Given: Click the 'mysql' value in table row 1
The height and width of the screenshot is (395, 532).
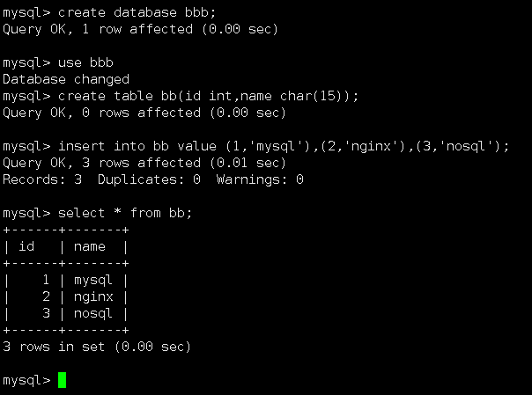Looking at the screenshot, I should click(x=93, y=280).
